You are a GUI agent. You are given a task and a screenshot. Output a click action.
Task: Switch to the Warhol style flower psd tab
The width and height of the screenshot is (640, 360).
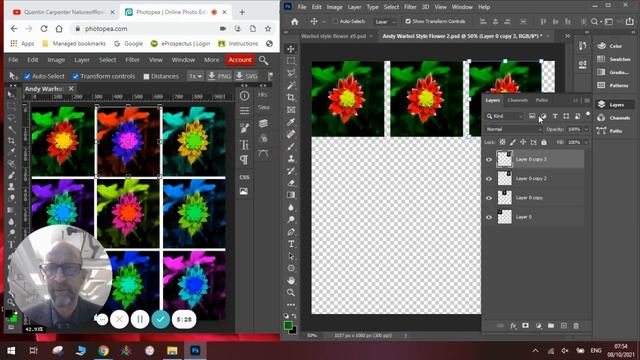pos(333,36)
